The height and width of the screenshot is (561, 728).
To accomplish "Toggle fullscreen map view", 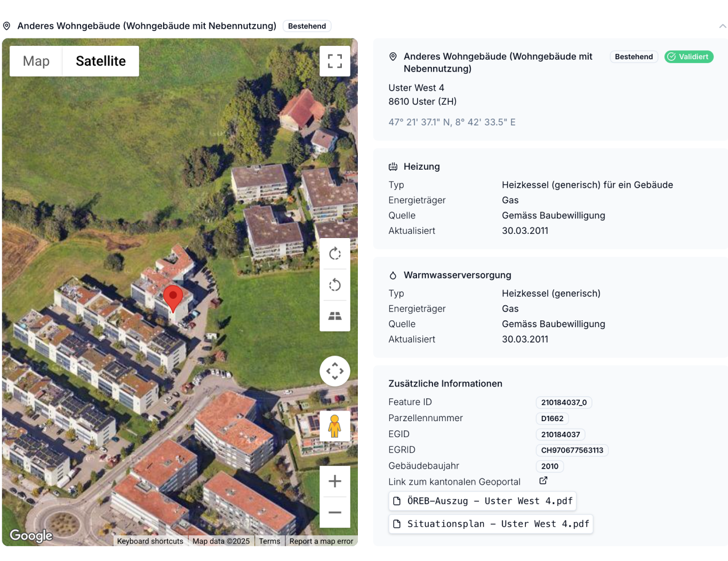I will coord(334,61).
